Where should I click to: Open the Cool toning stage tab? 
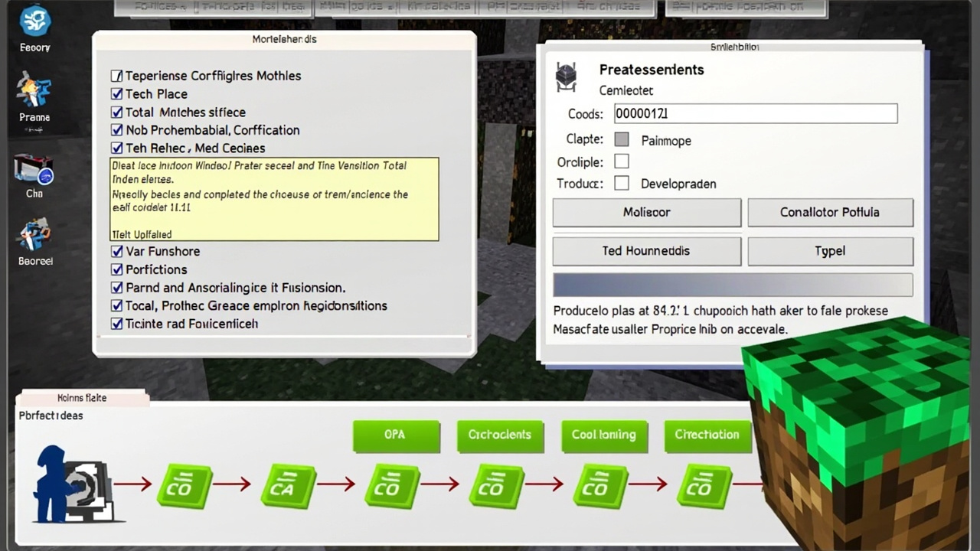tap(603, 435)
